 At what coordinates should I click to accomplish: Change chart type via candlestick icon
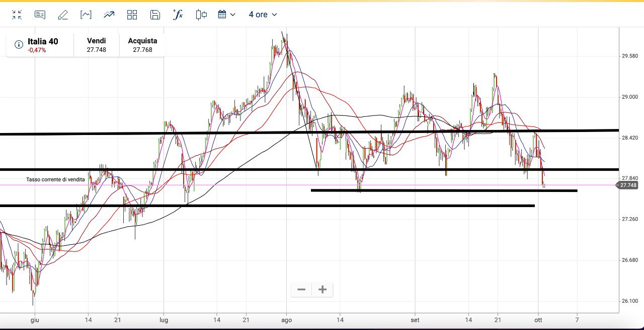point(201,15)
